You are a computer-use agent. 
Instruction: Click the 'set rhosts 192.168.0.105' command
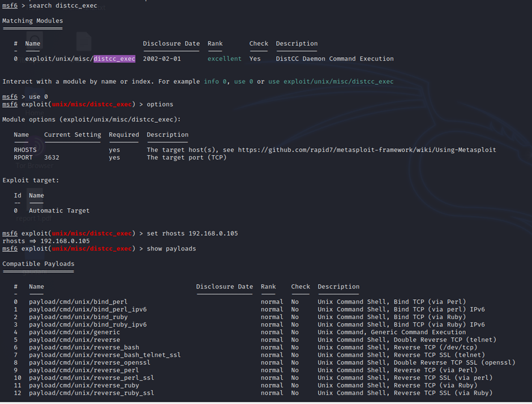pyautogui.click(x=192, y=233)
